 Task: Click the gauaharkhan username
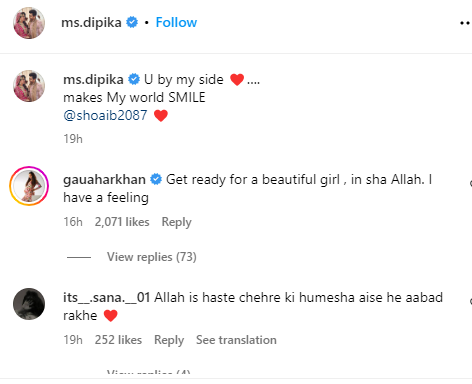click(104, 179)
